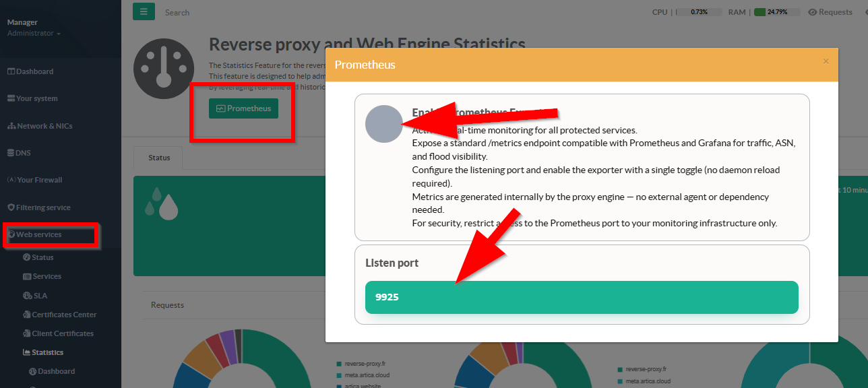This screenshot has height=388, width=868.
Task: Open the Requests link in header
Action: click(830, 12)
